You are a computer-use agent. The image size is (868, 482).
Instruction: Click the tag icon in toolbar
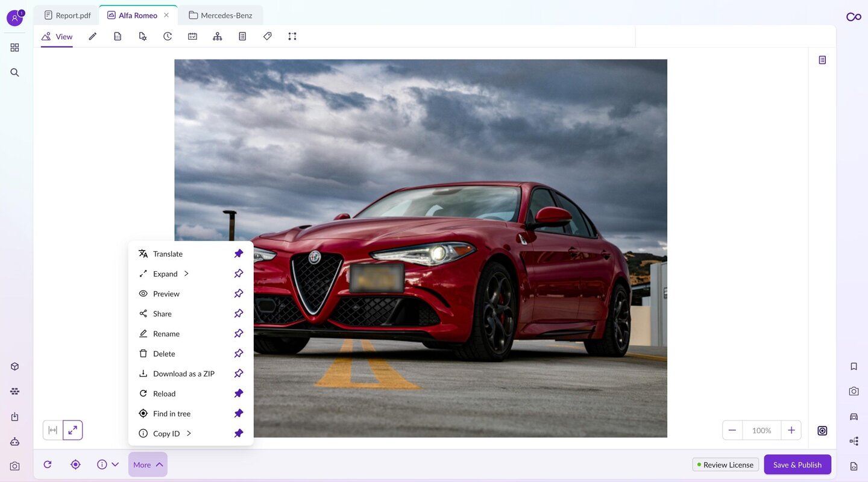point(268,36)
